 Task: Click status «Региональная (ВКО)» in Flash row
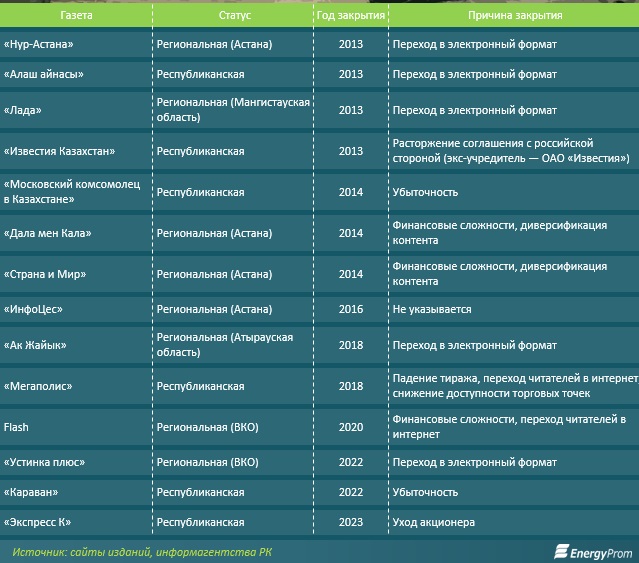tap(207, 427)
